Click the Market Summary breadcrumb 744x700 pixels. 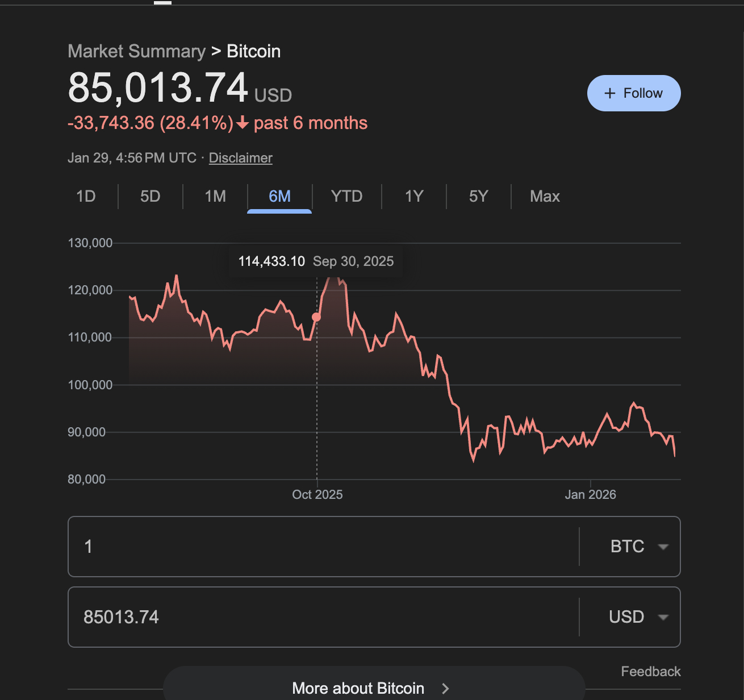(x=136, y=51)
